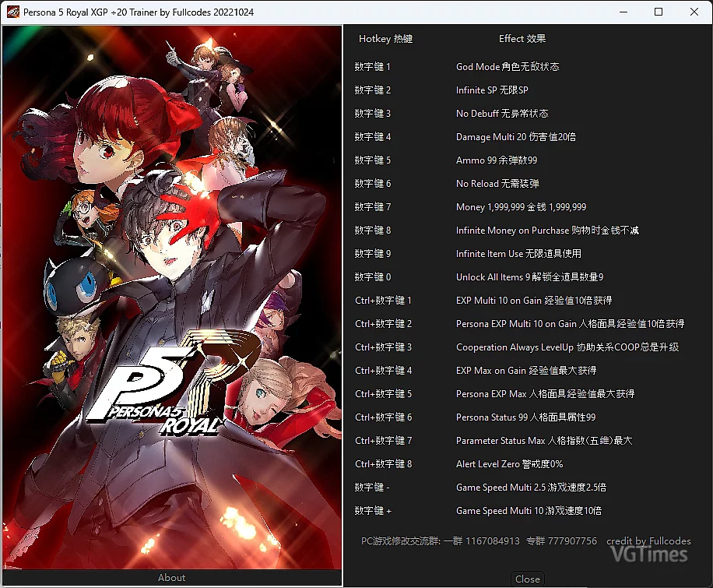713x588 pixels.
Task: Select the 'Infinite Money on Purchase' text
Action: (x=547, y=231)
